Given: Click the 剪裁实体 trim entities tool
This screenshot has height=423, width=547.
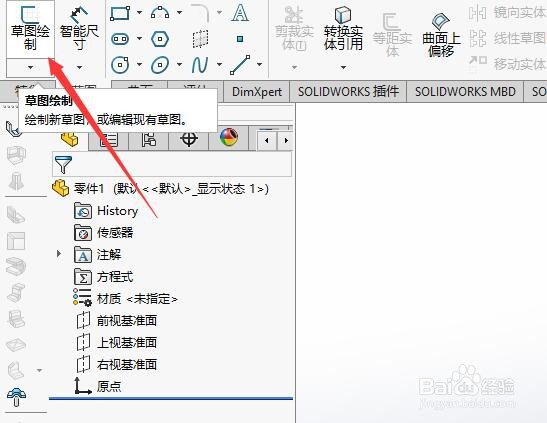Looking at the screenshot, I should point(294,28).
